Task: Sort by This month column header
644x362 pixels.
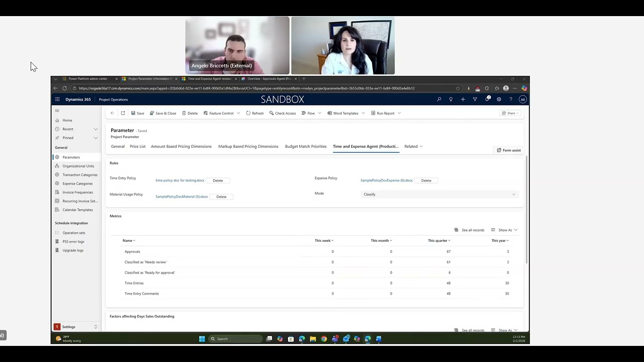Action: [381, 240]
